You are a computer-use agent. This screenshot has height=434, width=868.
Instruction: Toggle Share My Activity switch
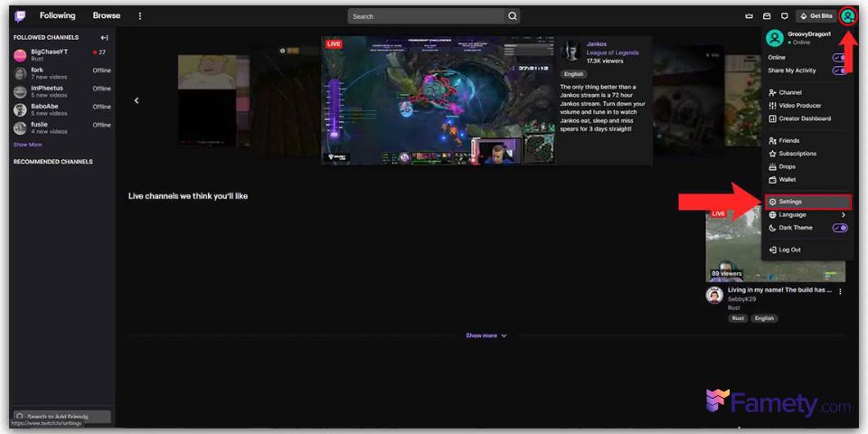click(x=840, y=71)
